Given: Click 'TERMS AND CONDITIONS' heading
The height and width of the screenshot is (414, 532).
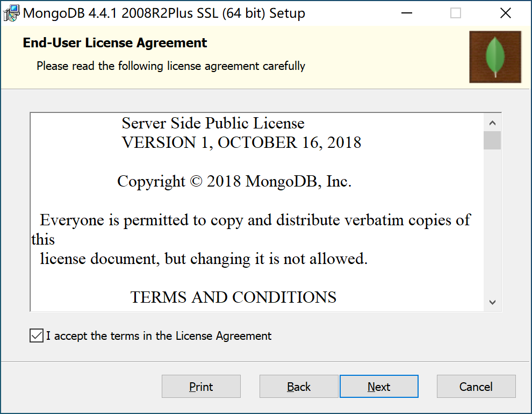Looking at the screenshot, I should tap(233, 297).
